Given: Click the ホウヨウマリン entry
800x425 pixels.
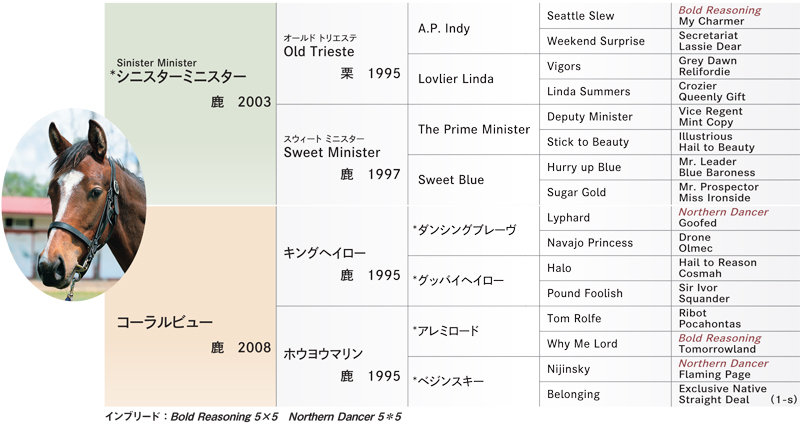Looking at the screenshot, I should (342, 357).
